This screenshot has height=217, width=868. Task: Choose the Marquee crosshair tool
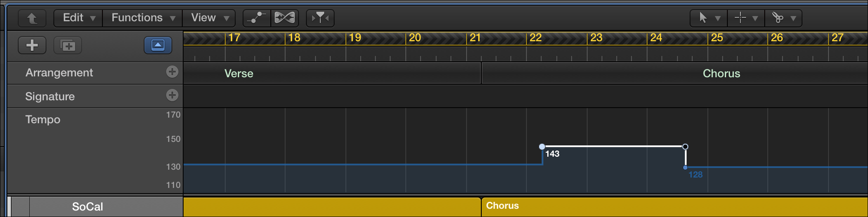point(740,18)
